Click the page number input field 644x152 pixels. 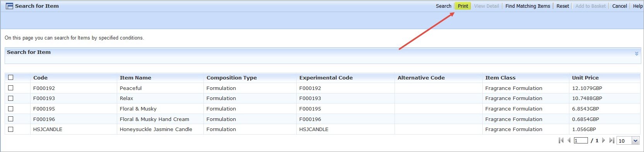pos(581,140)
